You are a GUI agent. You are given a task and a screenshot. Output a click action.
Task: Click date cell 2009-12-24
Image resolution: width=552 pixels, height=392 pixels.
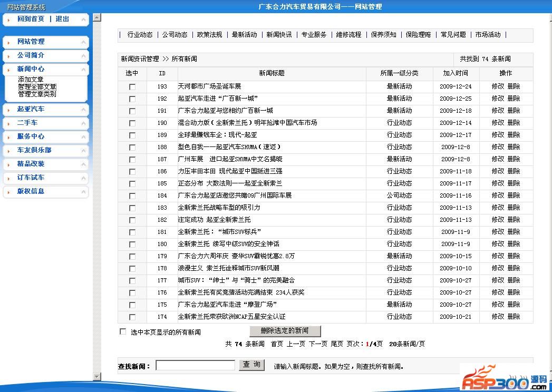(456, 86)
